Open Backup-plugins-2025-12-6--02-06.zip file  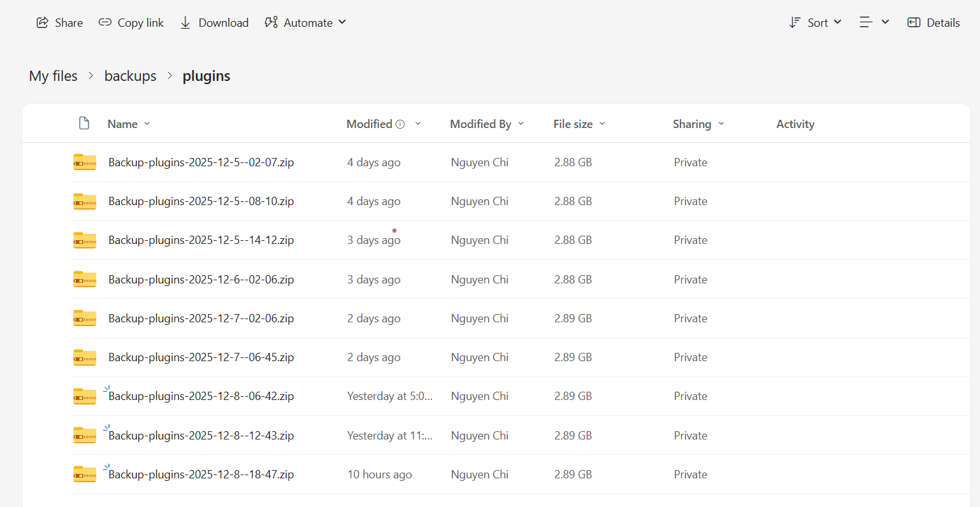point(201,280)
